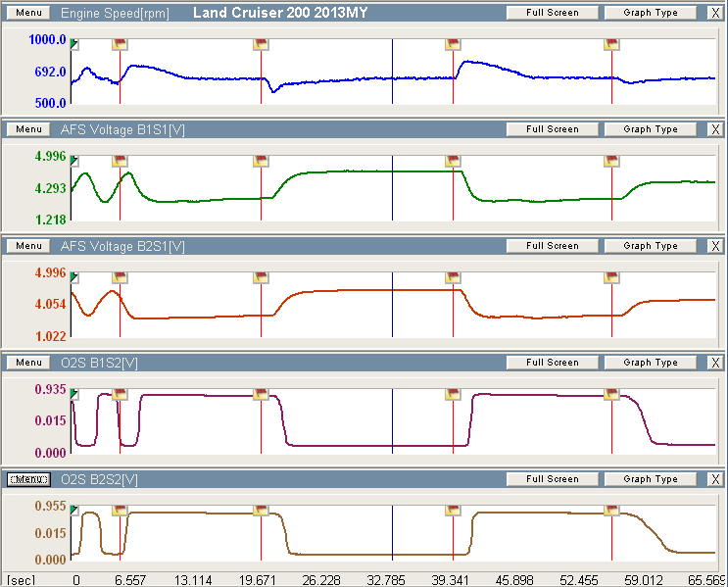Open the Menu for O2S B2S2 graph

[28, 479]
